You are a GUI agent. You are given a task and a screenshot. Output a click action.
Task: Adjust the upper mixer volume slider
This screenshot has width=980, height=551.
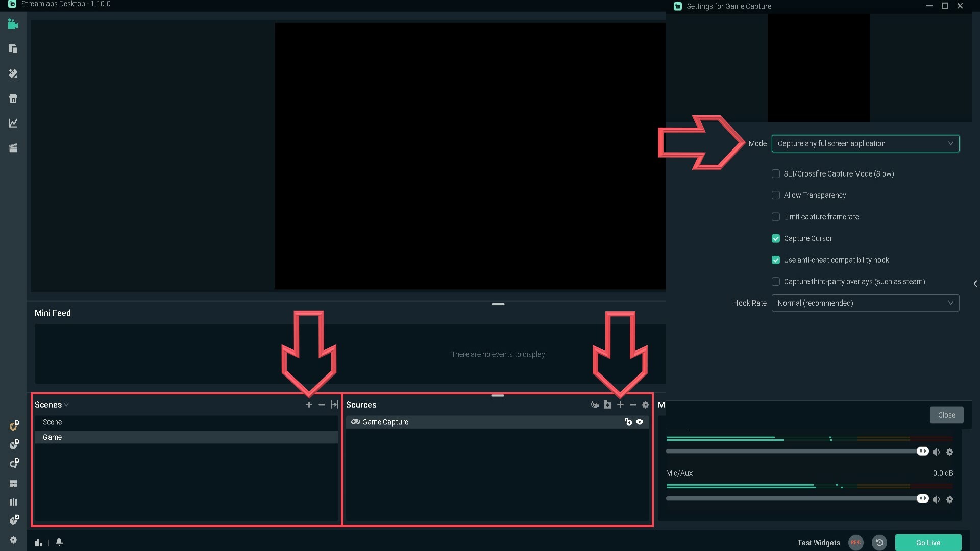[x=796, y=452]
